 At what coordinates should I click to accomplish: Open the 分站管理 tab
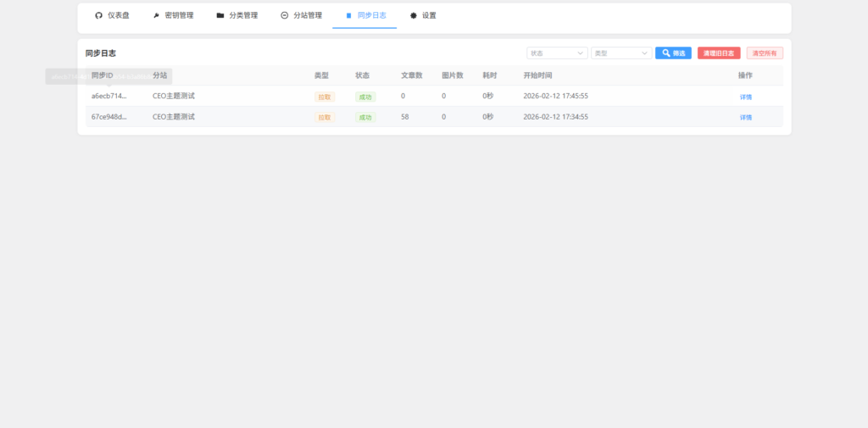pos(307,15)
